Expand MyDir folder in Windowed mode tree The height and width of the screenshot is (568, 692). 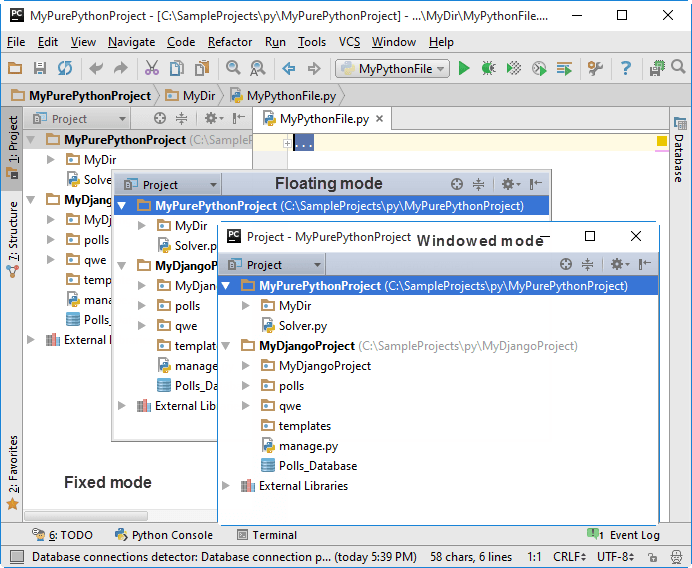tap(245, 305)
